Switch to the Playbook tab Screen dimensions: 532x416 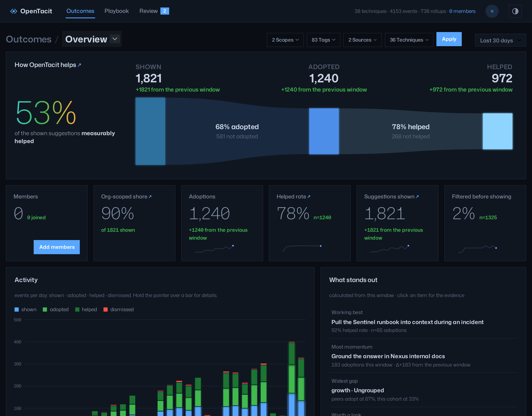[117, 11]
